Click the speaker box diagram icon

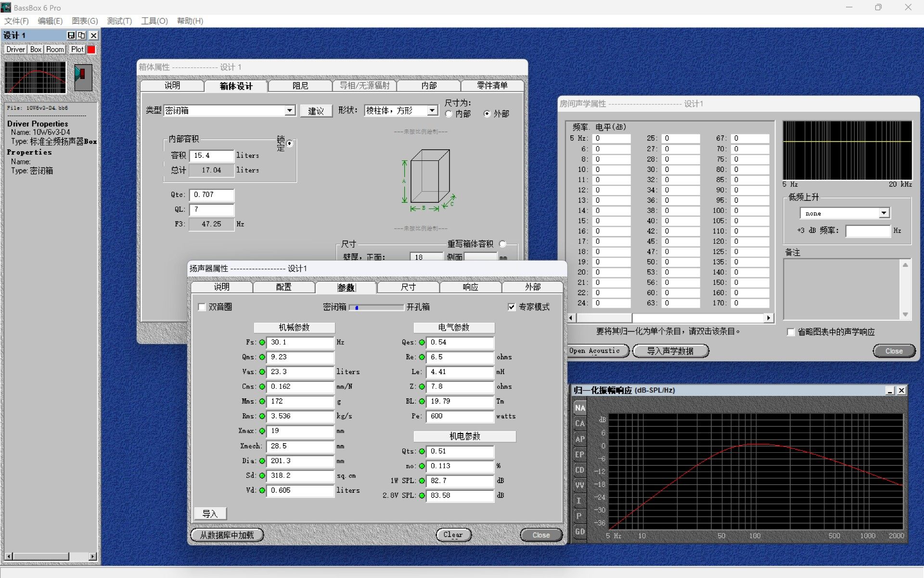coord(83,77)
